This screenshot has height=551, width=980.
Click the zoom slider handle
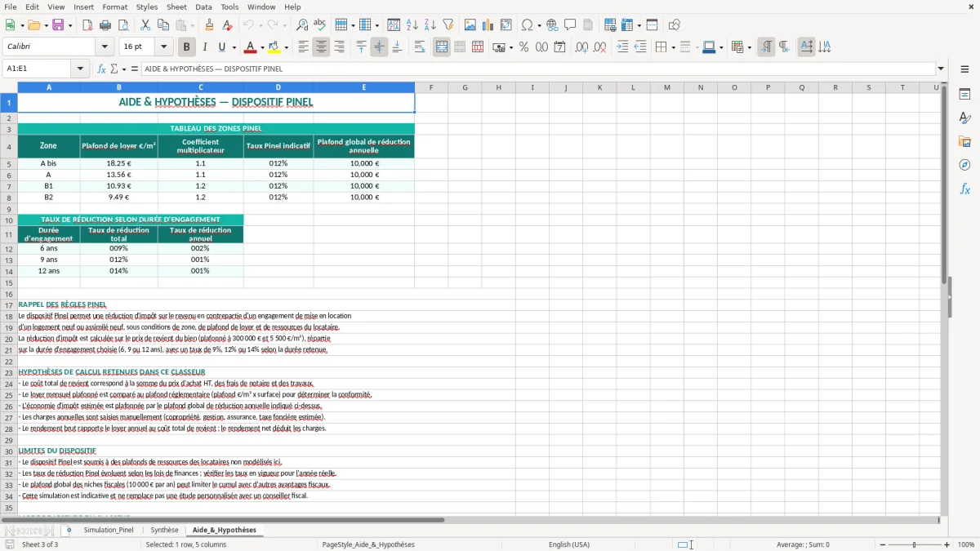[914, 544]
